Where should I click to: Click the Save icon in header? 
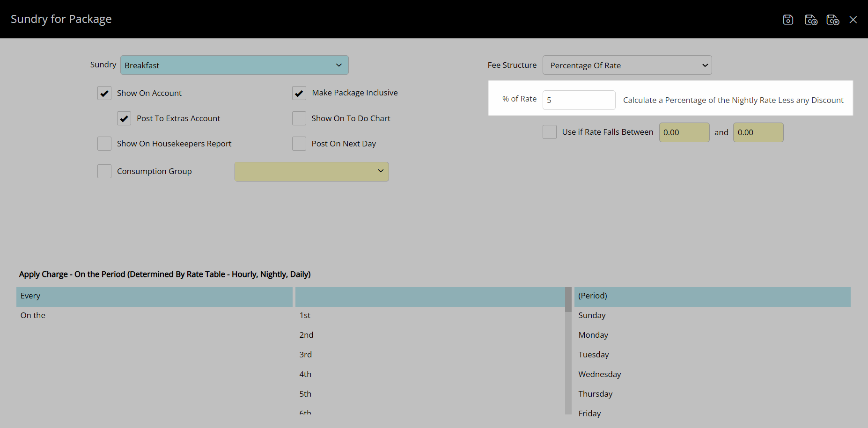(x=788, y=20)
